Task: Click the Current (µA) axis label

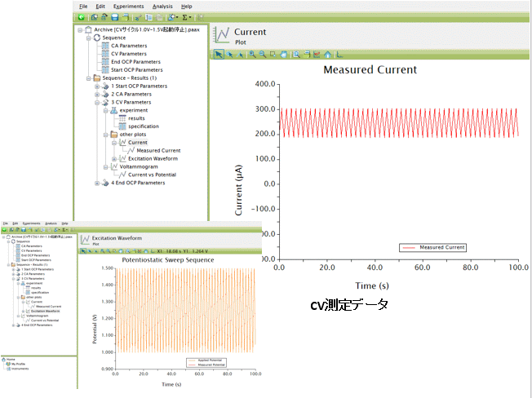Action: [x=238, y=190]
